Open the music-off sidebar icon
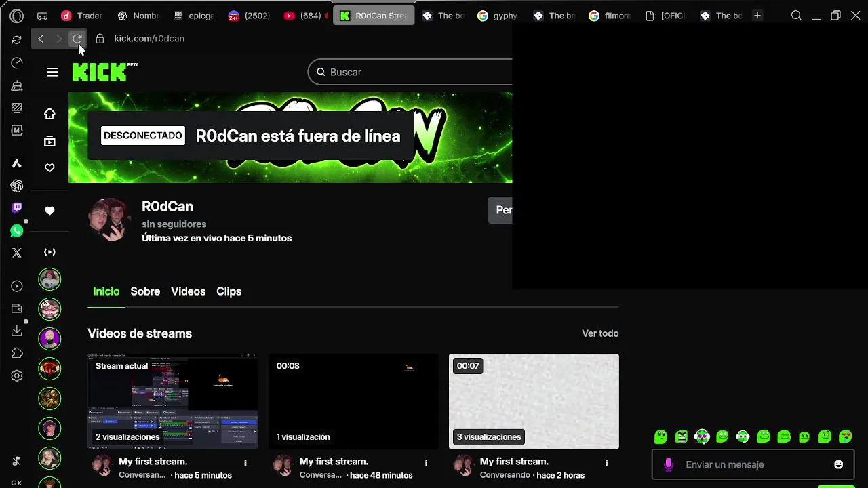 17,462
